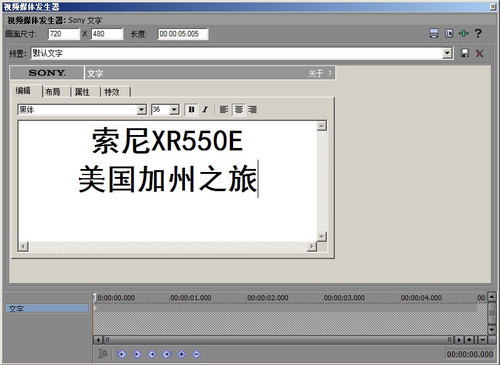This screenshot has width=500, height=365.
Task: Click text area scroll left arrow
Action: click(x=23, y=247)
